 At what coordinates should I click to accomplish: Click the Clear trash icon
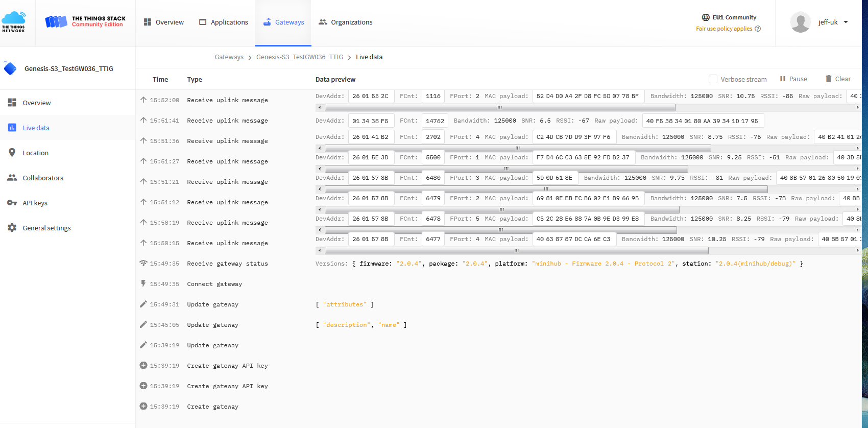(x=829, y=79)
